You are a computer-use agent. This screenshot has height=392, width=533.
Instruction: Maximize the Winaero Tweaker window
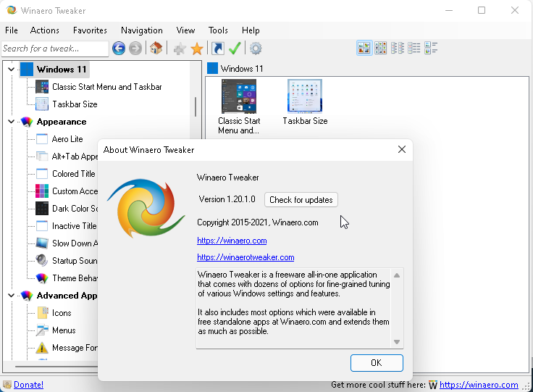pos(482,10)
